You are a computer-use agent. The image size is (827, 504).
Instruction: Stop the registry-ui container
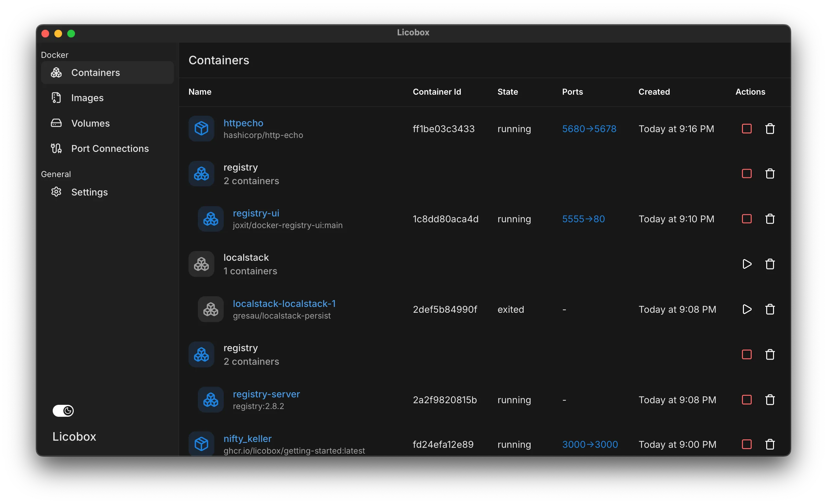pyautogui.click(x=746, y=219)
